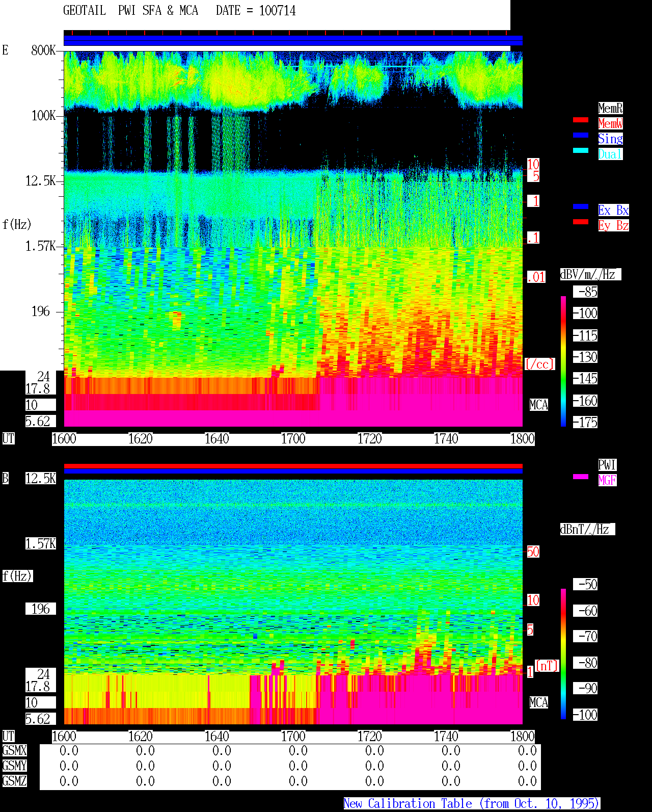Select the -60 color scale value
The width and height of the screenshot is (652, 812).
586,611
